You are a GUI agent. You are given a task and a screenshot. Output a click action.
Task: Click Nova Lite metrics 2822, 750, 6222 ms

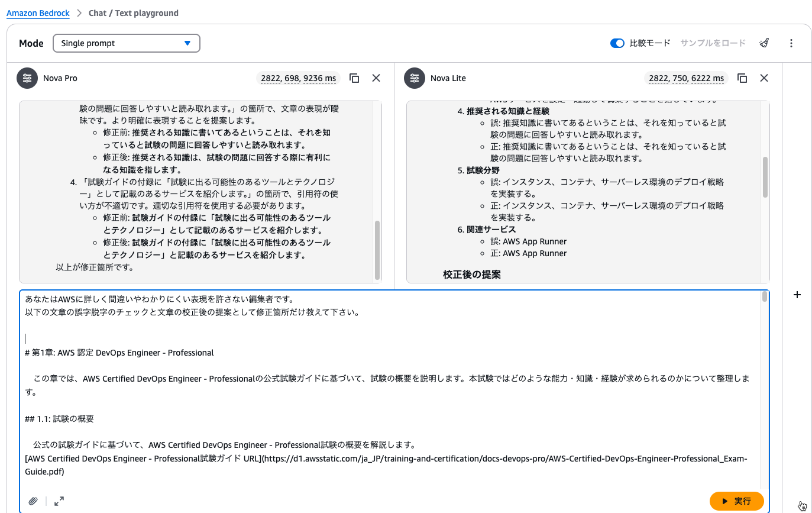[x=687, y=78]
